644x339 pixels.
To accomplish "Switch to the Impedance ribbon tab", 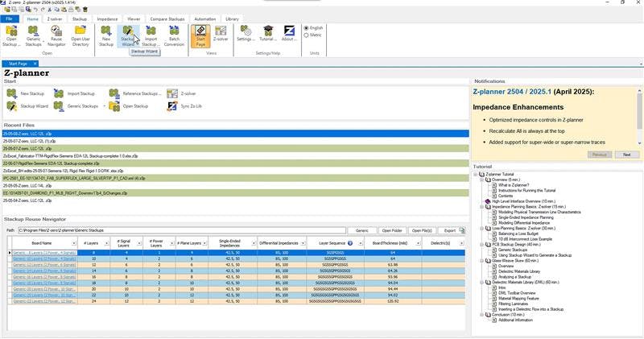I will pos(107,19).
